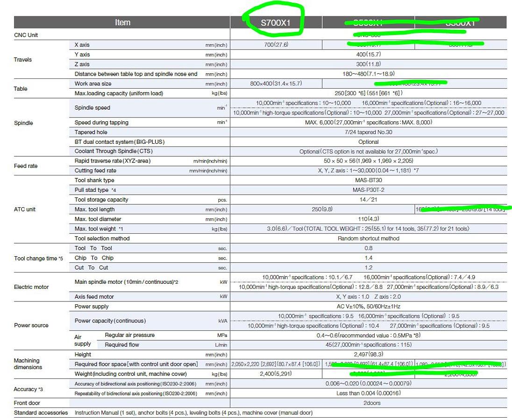Screen dimensions: 512x420
Task: Click the Front door value 2doors
Action: [368, 403]
